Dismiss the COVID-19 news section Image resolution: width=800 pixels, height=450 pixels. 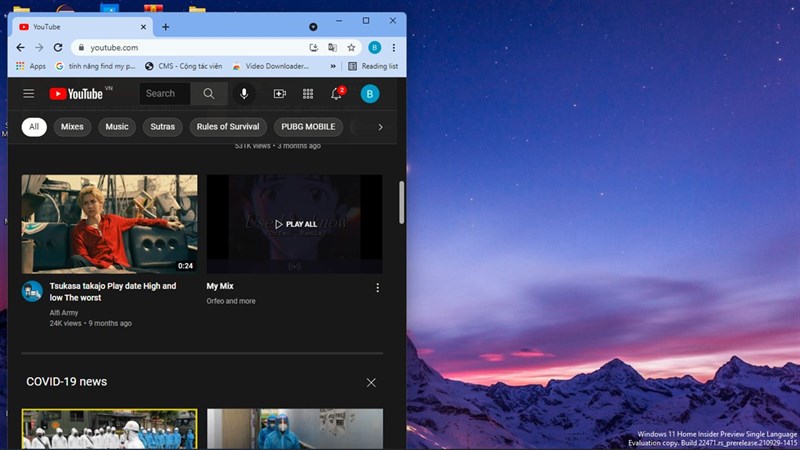[x=371, y=383]
